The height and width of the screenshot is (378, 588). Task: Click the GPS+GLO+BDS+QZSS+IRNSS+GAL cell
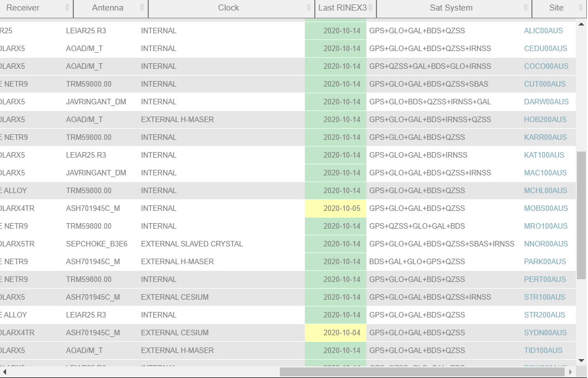coord(430,102)
